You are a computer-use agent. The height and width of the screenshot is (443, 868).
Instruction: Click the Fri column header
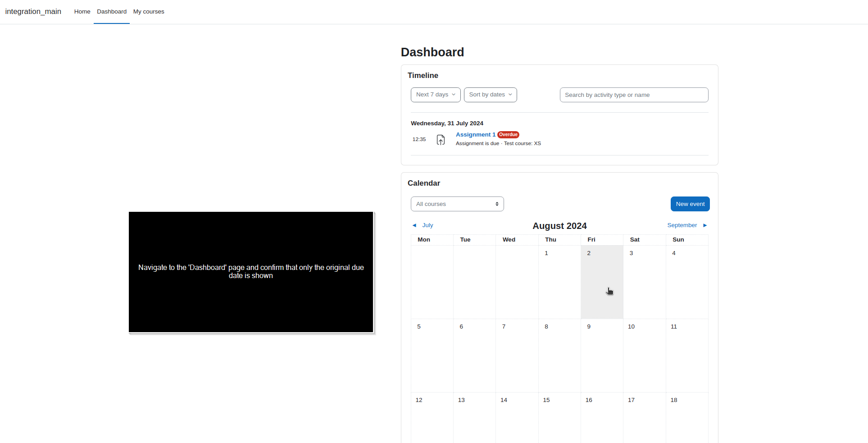point(591,240)
